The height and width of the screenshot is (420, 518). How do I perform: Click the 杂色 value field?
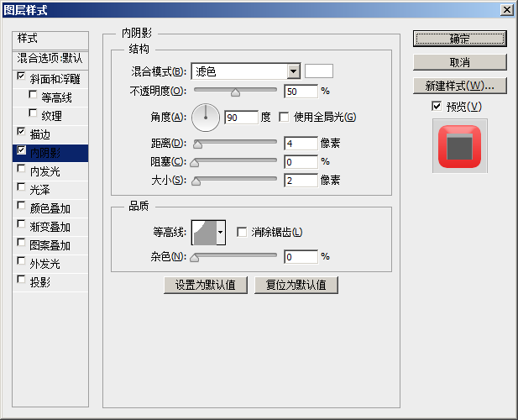(301, 257)
